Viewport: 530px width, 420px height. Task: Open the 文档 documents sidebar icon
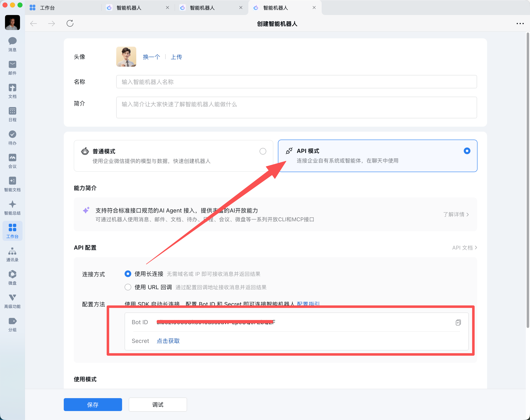coord(12,91)
